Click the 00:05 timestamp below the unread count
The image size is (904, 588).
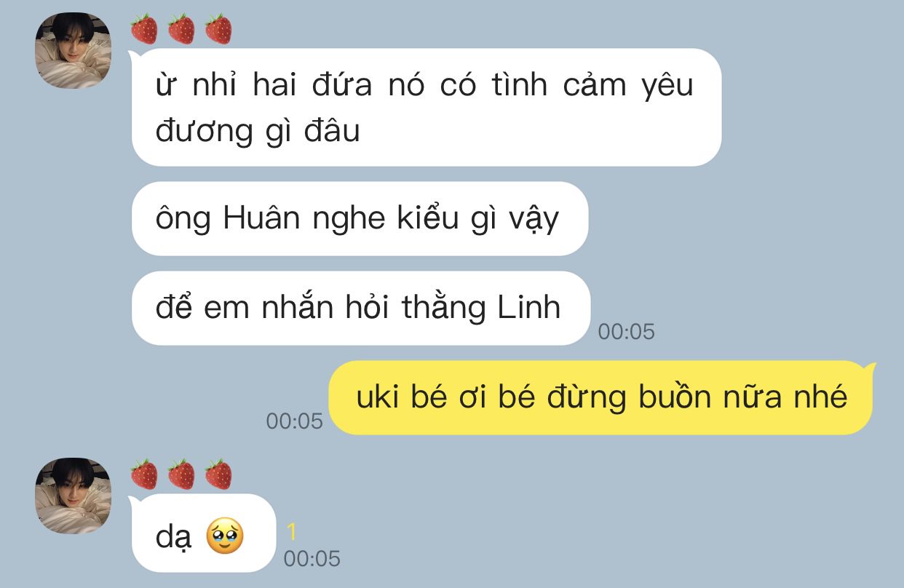pyautogui.click(x=312, y=558)
